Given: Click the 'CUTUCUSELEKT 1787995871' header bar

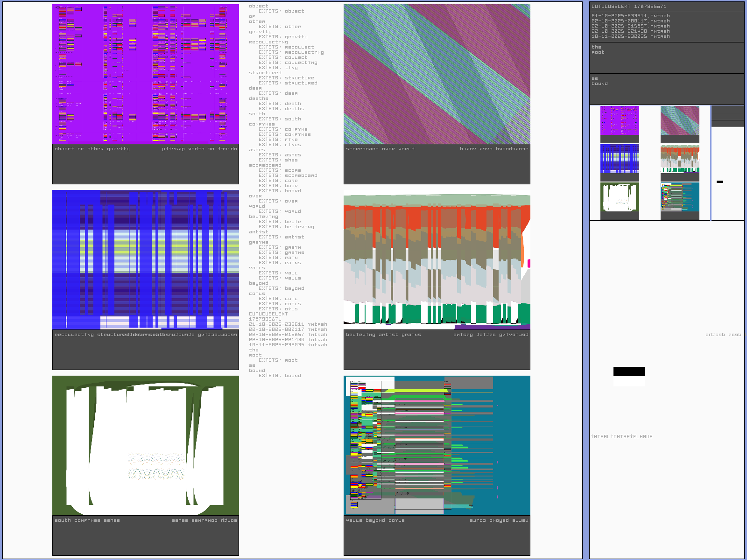Looking at the screenshot, I should tap(666, 7).
